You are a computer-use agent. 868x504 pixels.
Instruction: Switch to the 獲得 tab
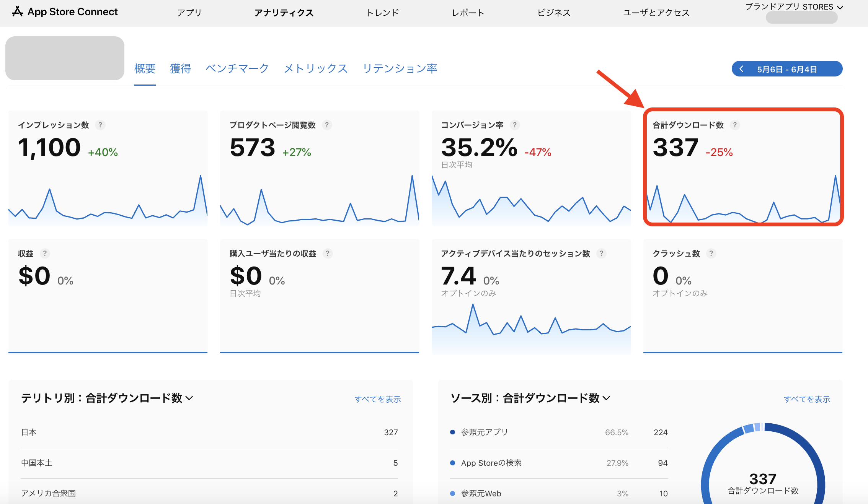tap(180, 68)
